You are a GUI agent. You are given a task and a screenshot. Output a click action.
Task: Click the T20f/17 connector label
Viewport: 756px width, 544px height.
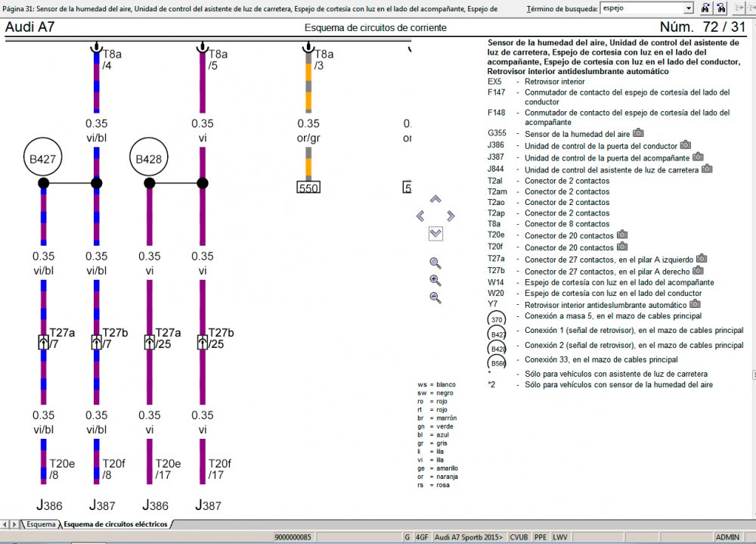[220, 469]
